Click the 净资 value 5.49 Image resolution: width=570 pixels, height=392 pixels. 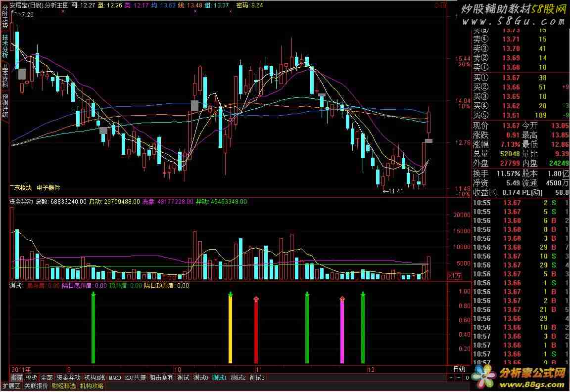click(513, 183)
